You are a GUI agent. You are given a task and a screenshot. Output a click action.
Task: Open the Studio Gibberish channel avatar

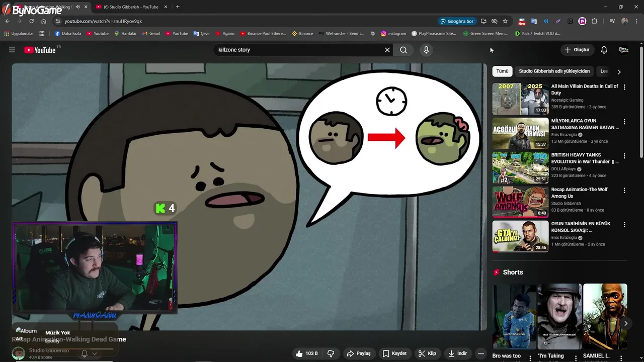19,353
